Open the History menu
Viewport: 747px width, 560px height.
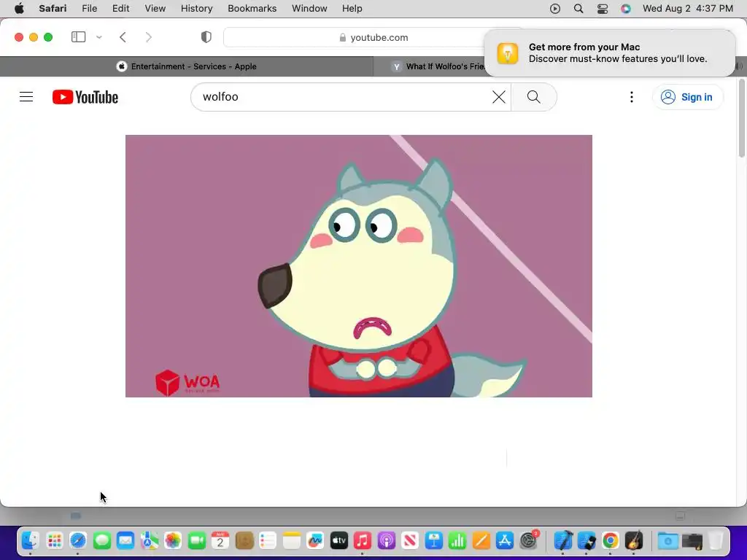(197, 9)
